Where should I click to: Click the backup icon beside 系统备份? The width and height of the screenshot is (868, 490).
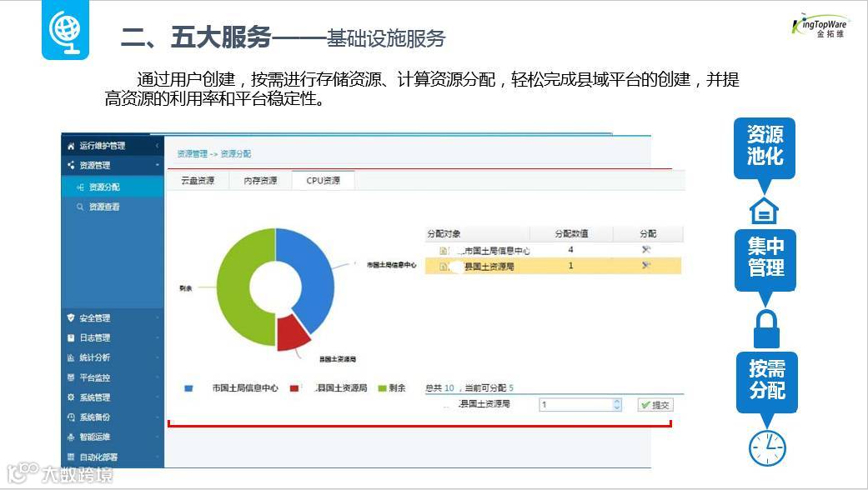(71, 417)
